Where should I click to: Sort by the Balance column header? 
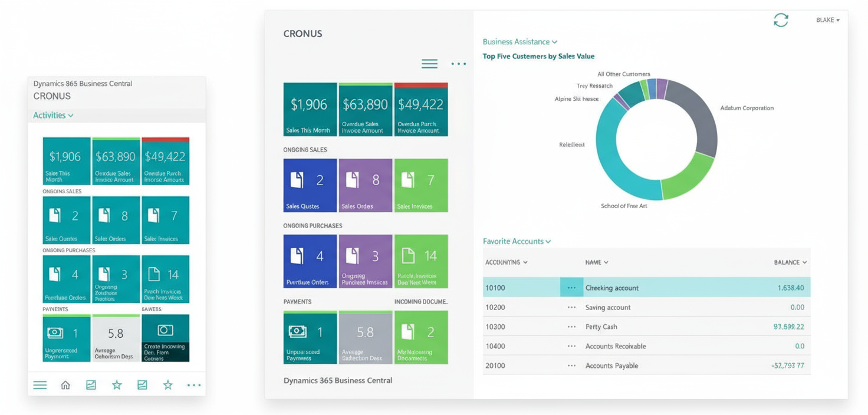click(x=790, y=262)
